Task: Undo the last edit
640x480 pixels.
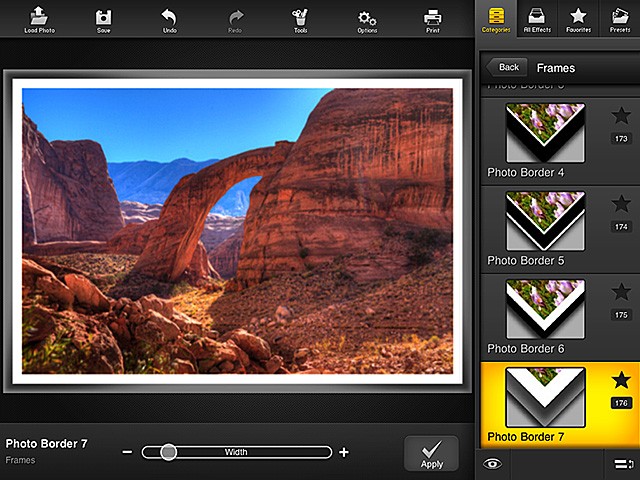Action: pos(169,18)
